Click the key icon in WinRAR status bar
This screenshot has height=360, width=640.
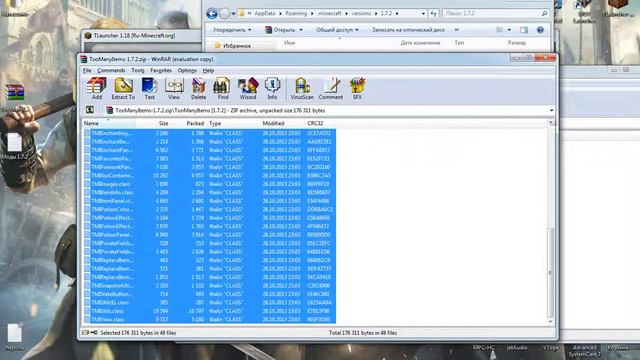(x=94, y=333)
